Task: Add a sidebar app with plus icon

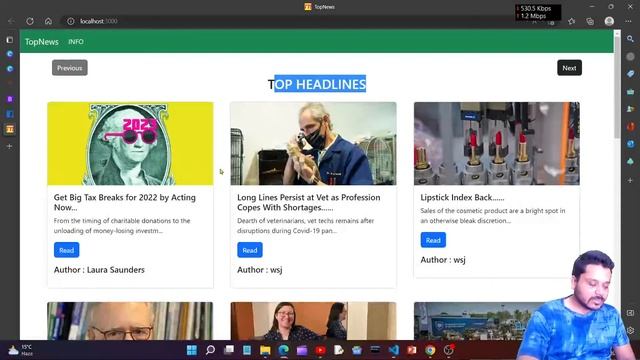Action: point(630,180)
